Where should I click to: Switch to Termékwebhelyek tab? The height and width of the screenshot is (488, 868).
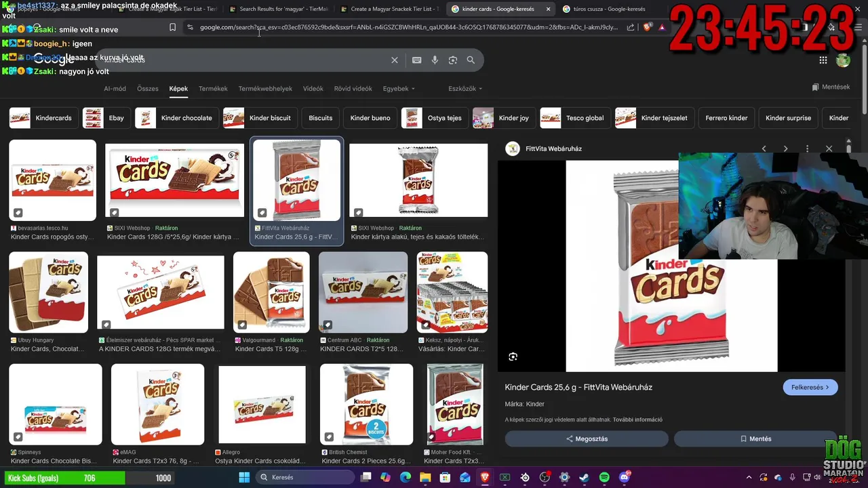click(265, 89)
